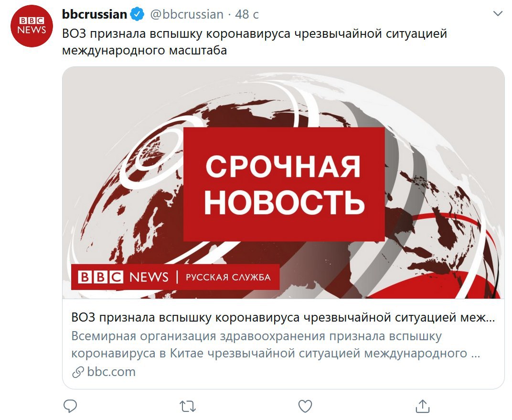Open the BBC News round profile avatar
This screenshot has height=420, width=512.
tap(32, 26)
